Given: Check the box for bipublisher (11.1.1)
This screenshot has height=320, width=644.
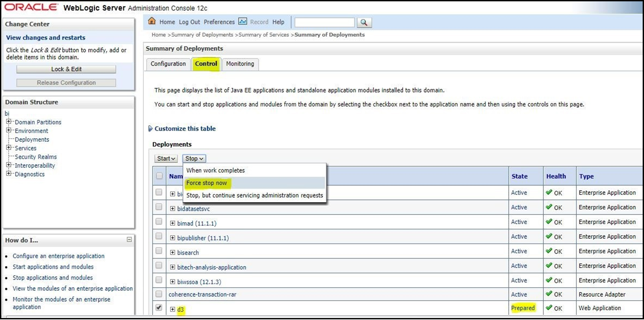Looking at the screenshot, I should pyautogui.click(x=159, y=236).
